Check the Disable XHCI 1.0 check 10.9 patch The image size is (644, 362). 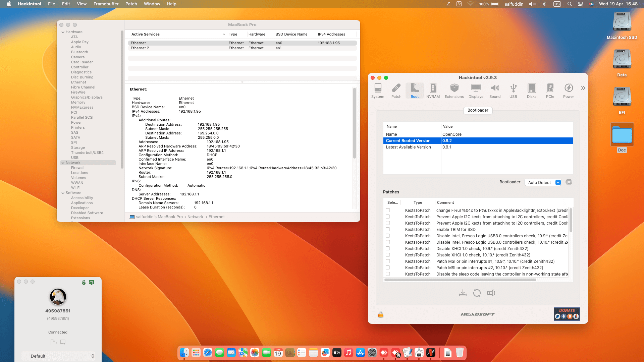388,249
